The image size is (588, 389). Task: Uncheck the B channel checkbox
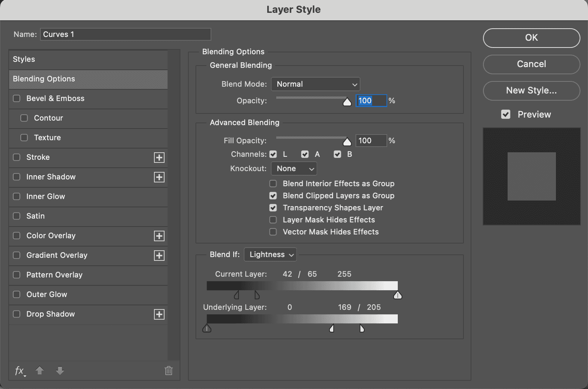(x=337, y=154)
